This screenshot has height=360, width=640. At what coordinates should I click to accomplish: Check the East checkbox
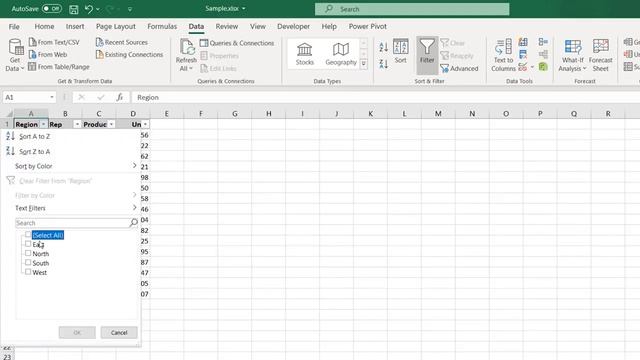28,244
